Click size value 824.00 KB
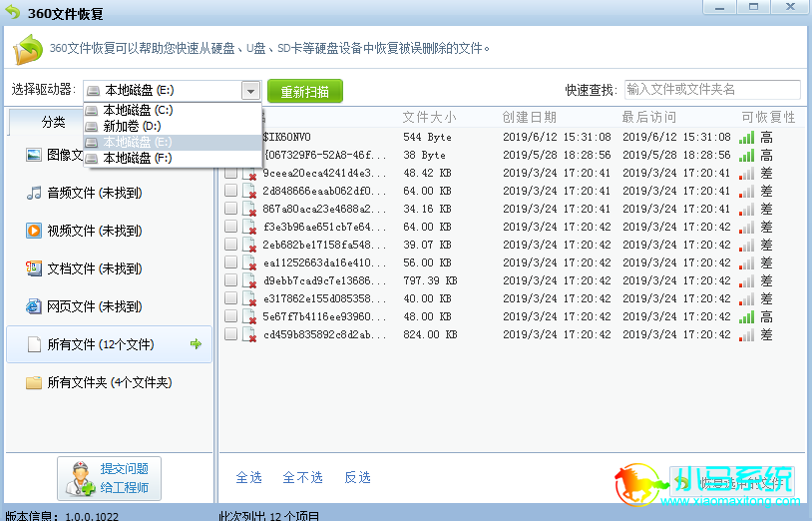812x521 pixels. pyautogui.click(x=430, y=334)
